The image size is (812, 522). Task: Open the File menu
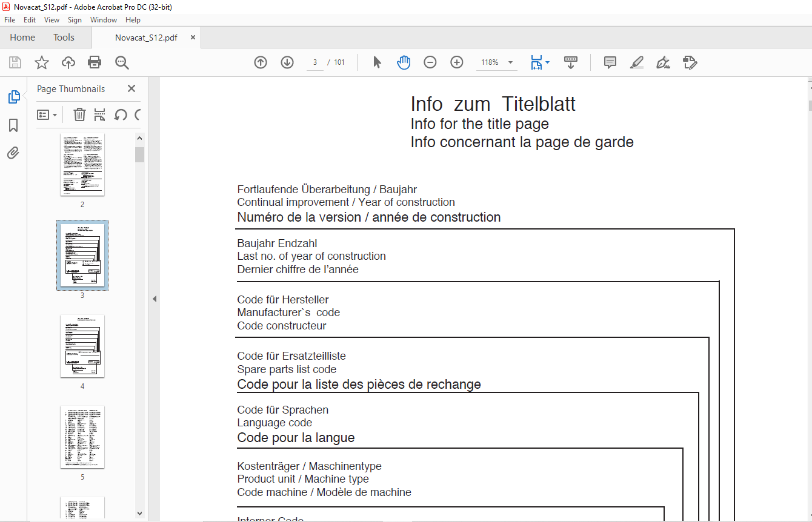(10, 20)
